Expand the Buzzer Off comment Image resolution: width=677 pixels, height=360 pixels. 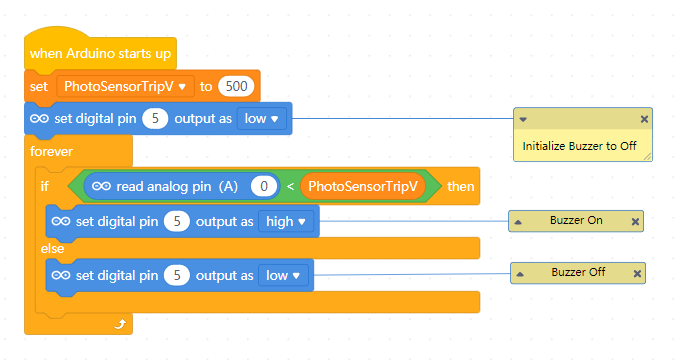[x=520, y=274]
